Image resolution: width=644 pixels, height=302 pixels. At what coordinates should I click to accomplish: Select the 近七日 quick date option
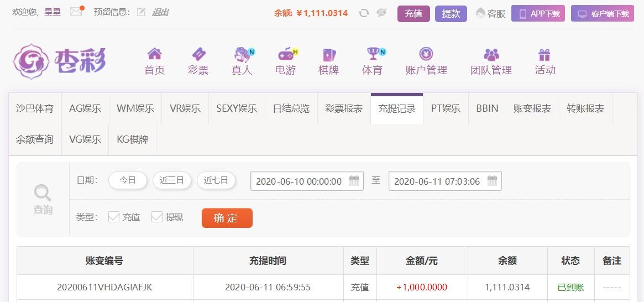(216, 180)
